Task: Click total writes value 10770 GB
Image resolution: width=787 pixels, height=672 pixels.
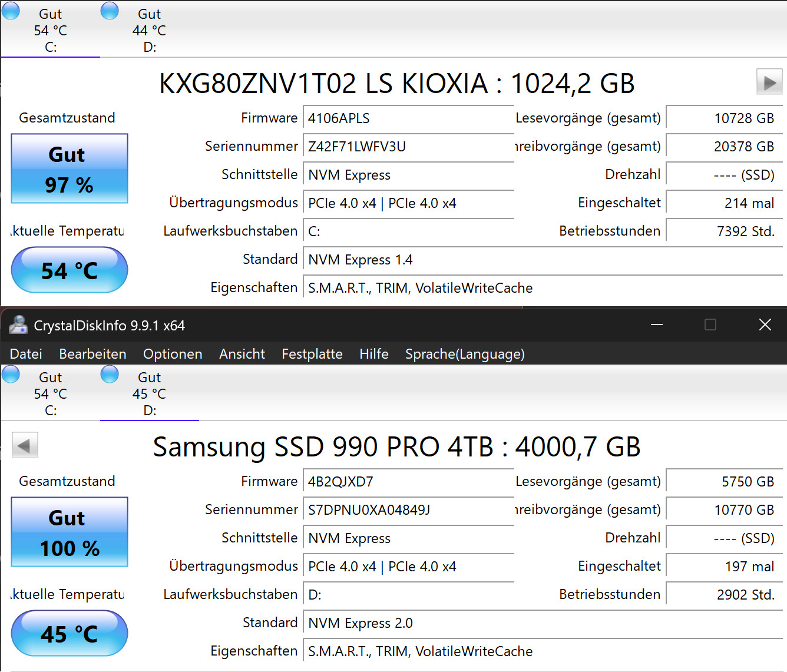Action: click(724, 509)
